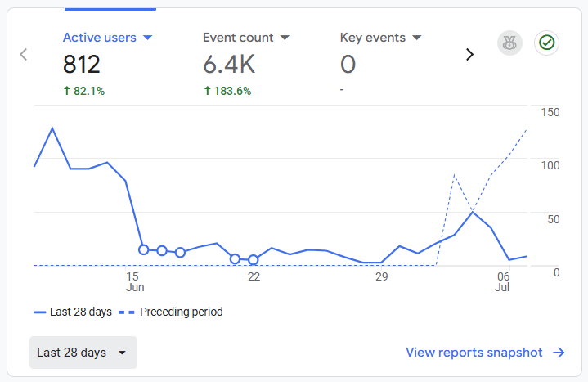The width and height of the screenshot is (588, 382).
Task: Click the 6.4K event count value
Action: (230, 64)
